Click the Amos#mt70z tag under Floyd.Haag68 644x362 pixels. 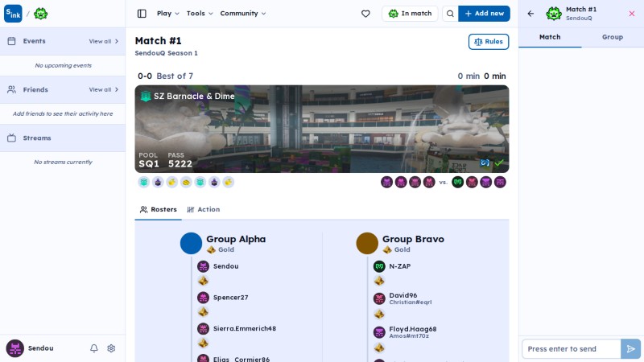tap(409, 335)
